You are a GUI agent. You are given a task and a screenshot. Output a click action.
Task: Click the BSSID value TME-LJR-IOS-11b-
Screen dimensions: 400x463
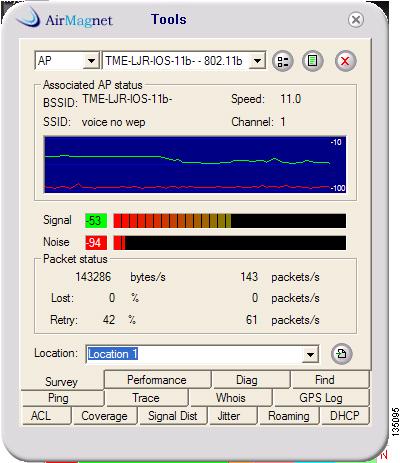(127, 99)
